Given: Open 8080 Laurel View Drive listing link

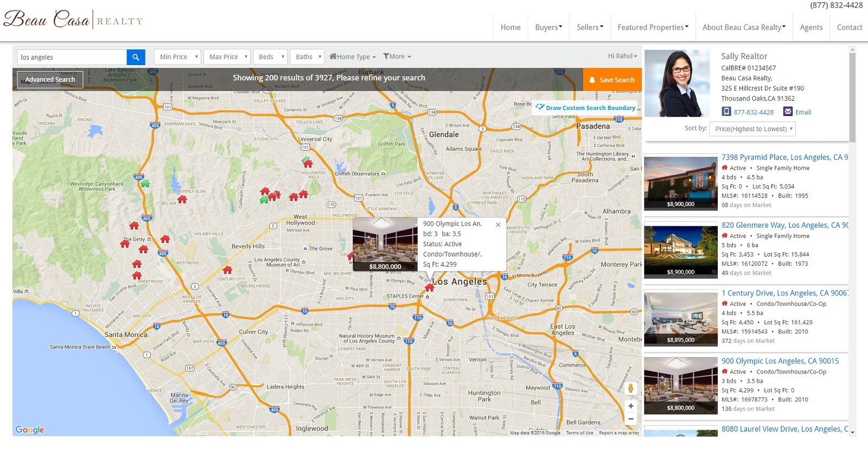Looking at the screenshot, I should click(784, 429).
